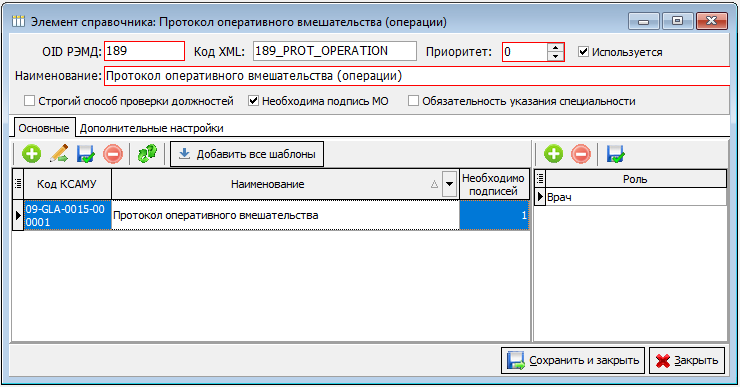Delete selected template (red minus, left toolbar)

click(113, 154)
